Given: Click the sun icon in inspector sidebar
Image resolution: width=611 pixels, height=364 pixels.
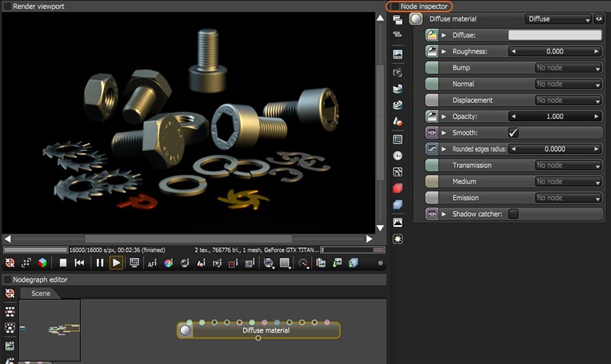Looking at the screenshot, I should 397,240.
